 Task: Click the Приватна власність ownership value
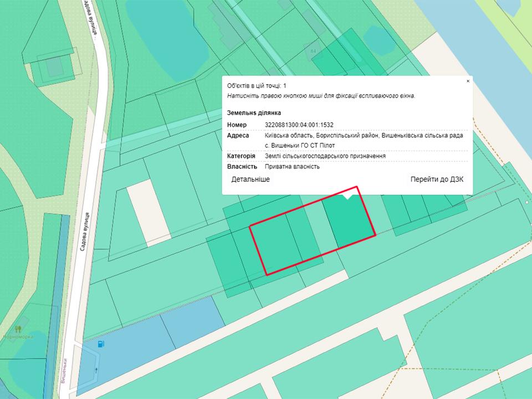pos(292,167)
